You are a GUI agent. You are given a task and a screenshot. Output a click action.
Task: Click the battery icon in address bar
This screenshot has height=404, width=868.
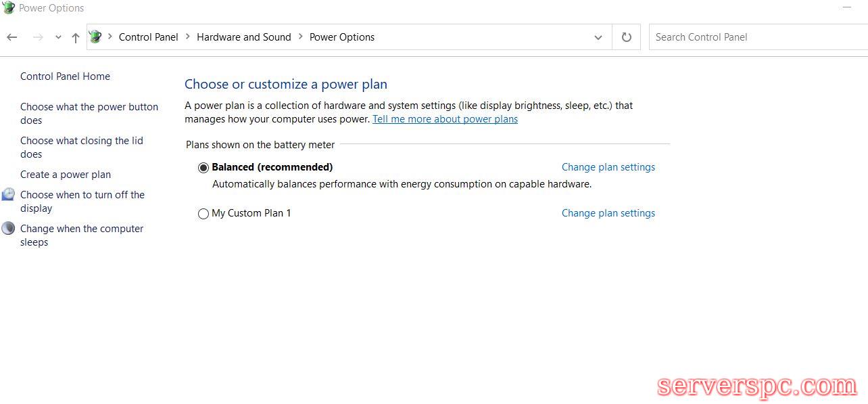[x=96, y=37]
